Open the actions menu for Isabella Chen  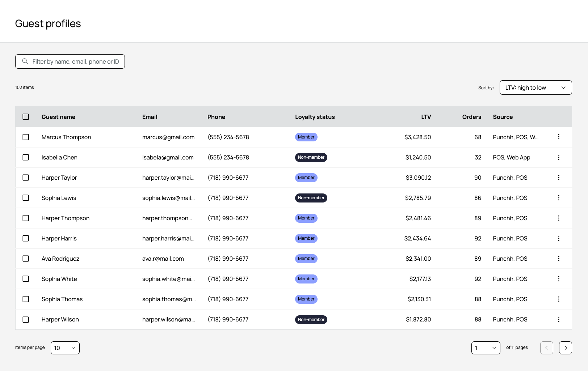point(559,157)
